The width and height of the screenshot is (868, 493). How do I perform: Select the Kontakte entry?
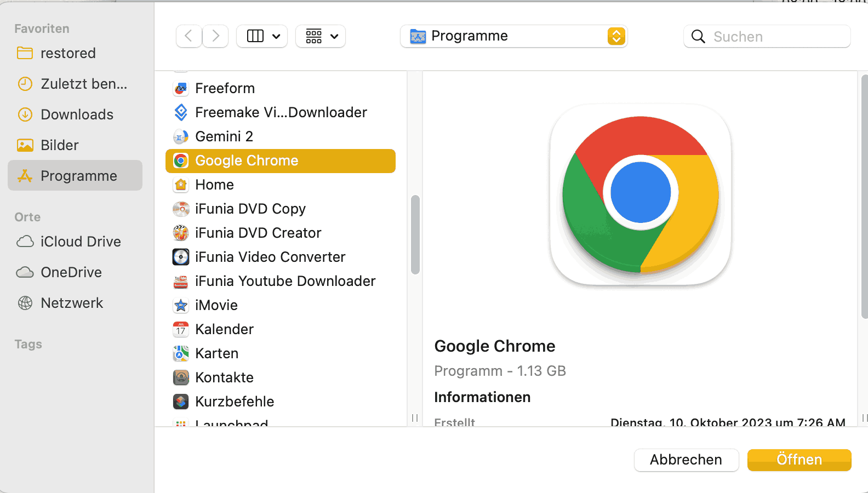pyautogui.click(x=281, y=377)
